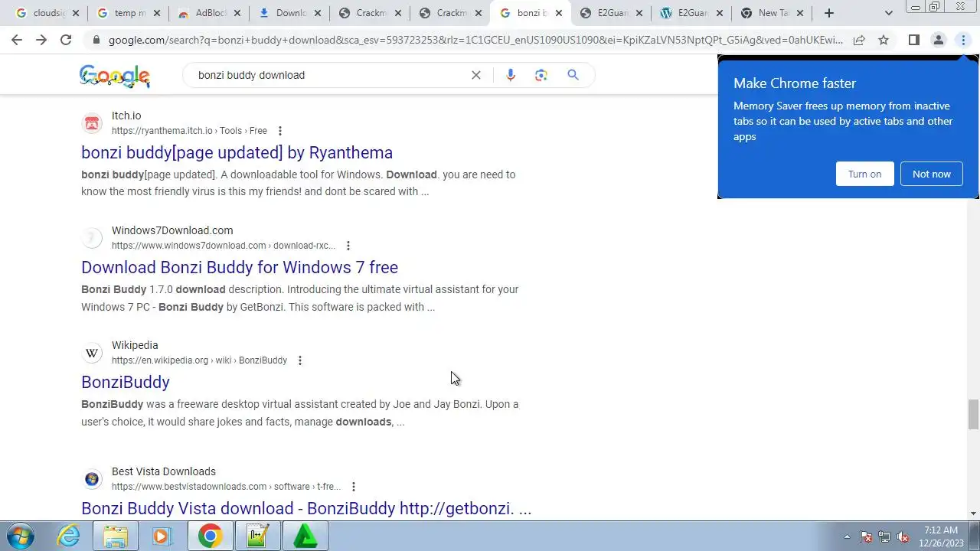Screen dimensions: 980x551
Task: Click the scrollbar down arrow
Action: [973, 514]
